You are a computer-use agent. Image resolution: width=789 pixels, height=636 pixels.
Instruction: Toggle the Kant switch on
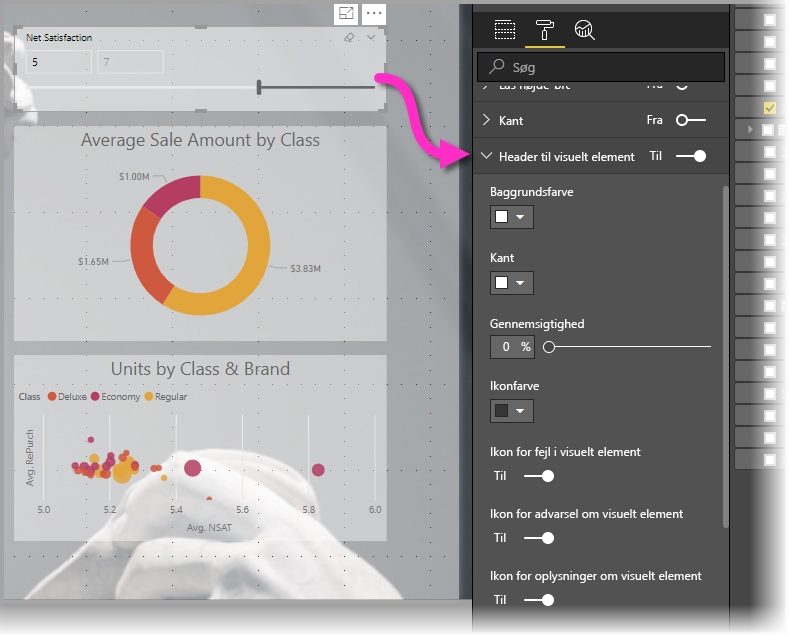click(690, 120)
